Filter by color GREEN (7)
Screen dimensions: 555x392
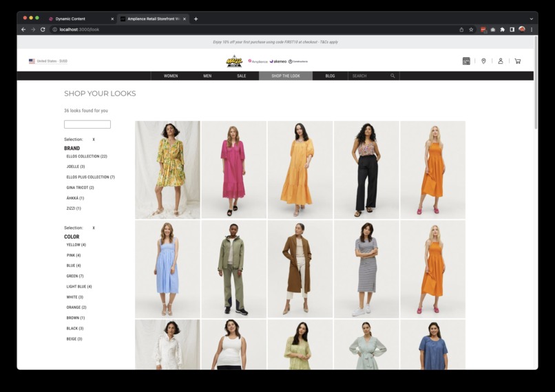click(75, 276)
